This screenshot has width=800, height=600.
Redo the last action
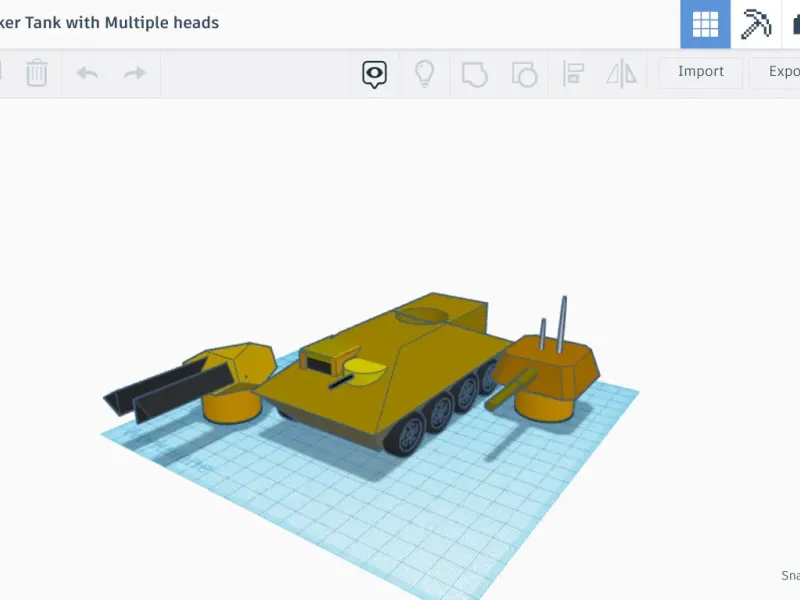coord(135,73)
